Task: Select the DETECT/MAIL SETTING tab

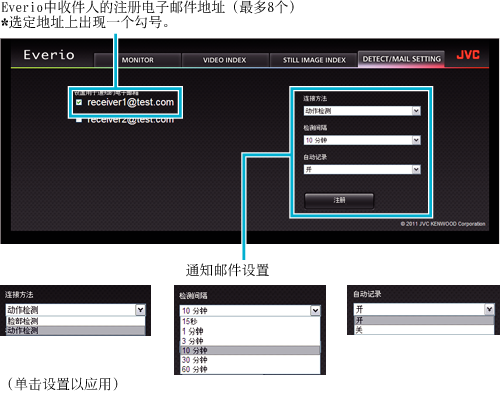Action: click(x=401, y=59)
